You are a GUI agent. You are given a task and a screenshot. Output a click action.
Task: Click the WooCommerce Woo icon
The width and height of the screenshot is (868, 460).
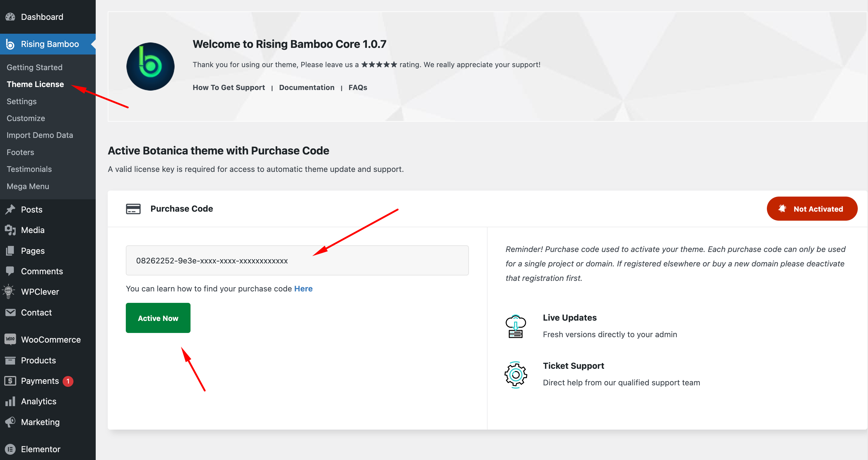click(10, 339)
